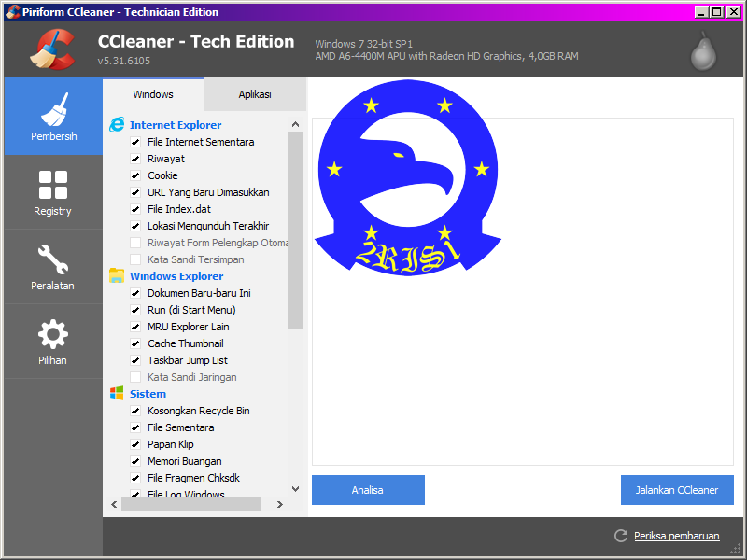Image resolution: width=747 pixels, height=560 pixels.
Task: Uncheck the Cookie checkbox
Action: [135, 175]
